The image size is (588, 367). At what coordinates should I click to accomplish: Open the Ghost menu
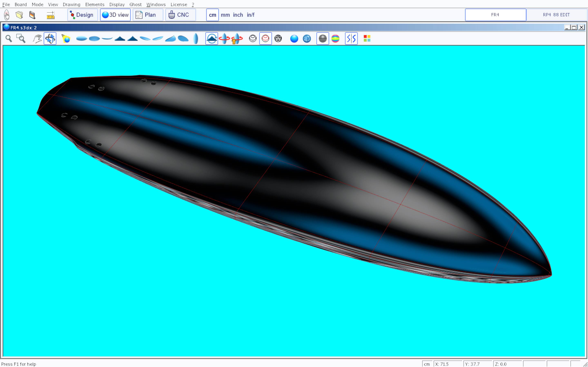[135, 4]
